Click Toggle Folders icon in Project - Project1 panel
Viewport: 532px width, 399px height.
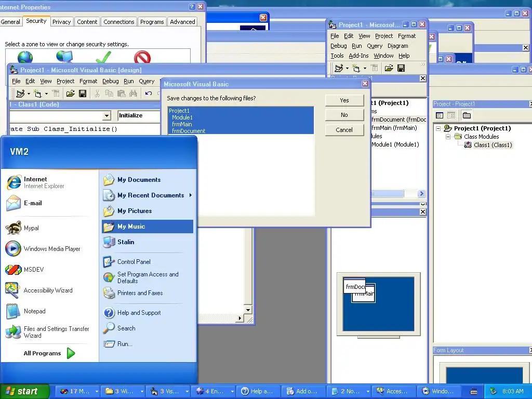467,115
